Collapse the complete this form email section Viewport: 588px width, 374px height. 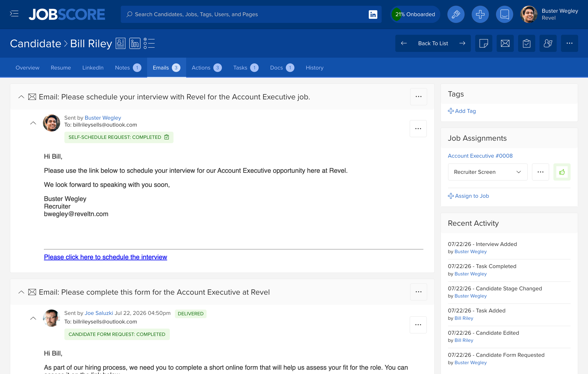pyautogui.click(x=21, y=292)
